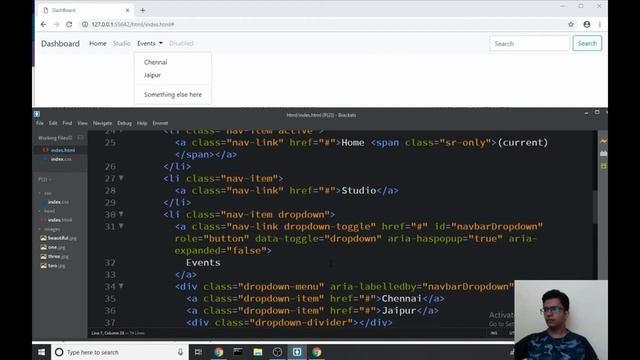
Task: Go back with the browser back arrow
Action: pos(43,24)
